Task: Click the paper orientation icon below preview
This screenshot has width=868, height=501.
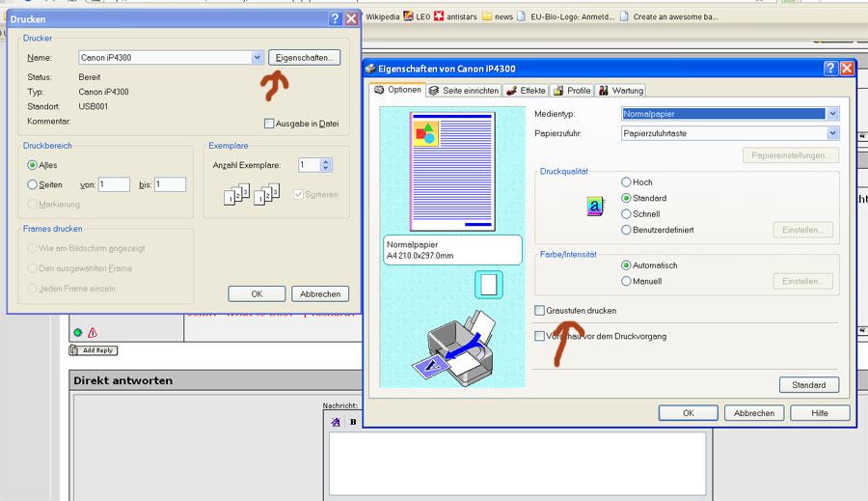Action: pyautogui.click(x=488, y=285)
